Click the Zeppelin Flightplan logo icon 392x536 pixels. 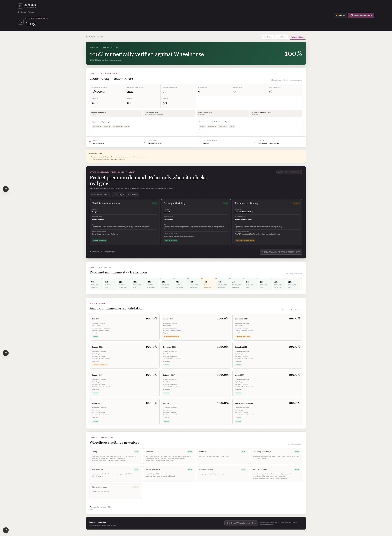20,6
